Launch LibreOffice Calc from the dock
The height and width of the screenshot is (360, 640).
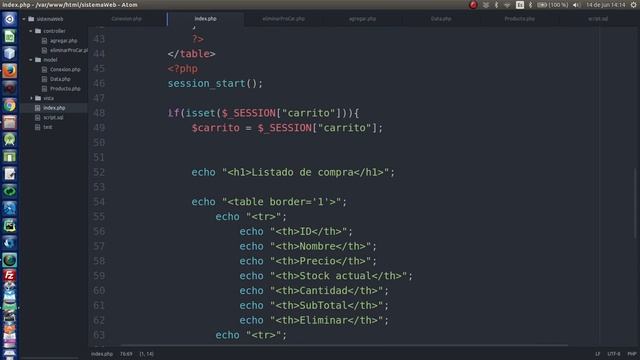[x=9, y=37]
